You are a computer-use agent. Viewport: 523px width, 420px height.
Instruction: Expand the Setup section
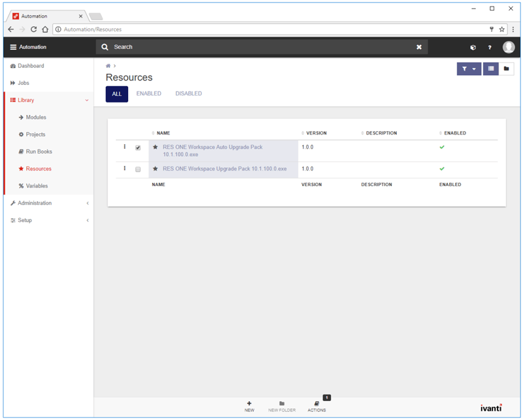(48, 220)
